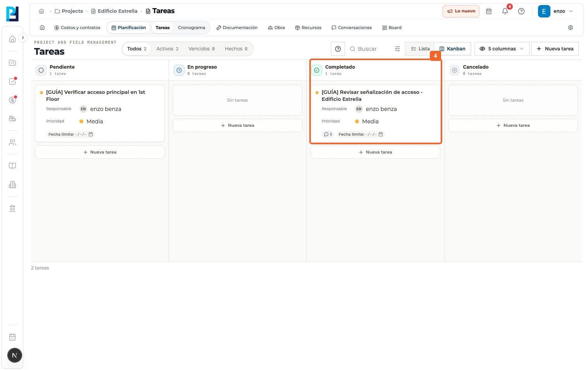Open the calendar icon in top header

(x=489, y=11)
